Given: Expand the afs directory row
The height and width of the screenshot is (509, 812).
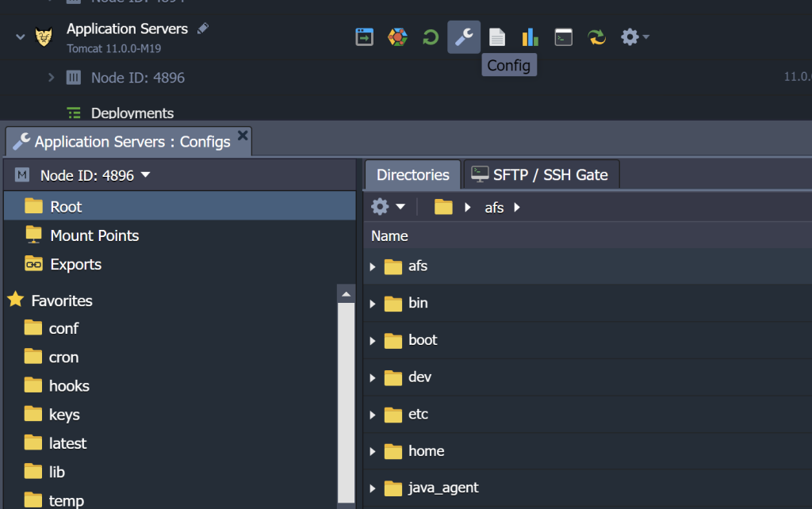Looking at the screenshot, I should tap(373, 266).
